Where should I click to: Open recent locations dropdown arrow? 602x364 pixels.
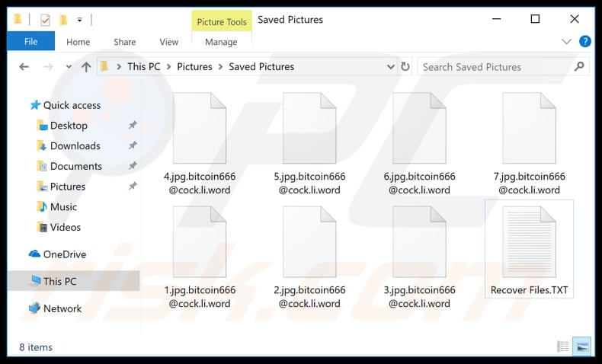click(x=69, y=67)
